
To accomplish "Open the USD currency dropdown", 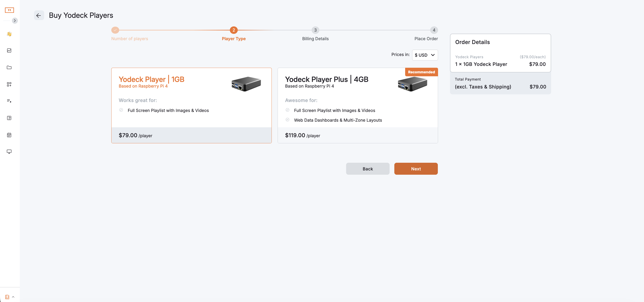I will pyautogui.click(x=425, y=55).
